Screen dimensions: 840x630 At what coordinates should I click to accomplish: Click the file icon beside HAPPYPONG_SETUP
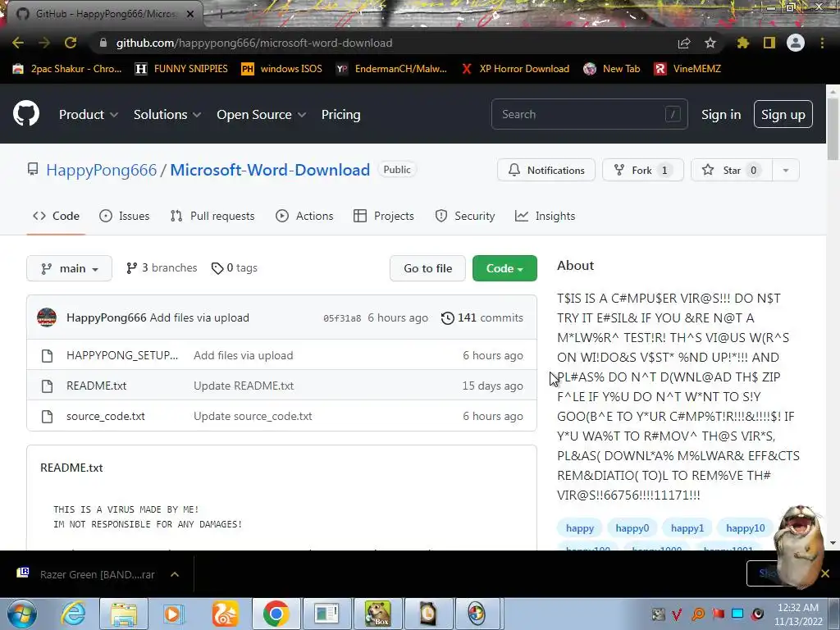pos(47,356)
